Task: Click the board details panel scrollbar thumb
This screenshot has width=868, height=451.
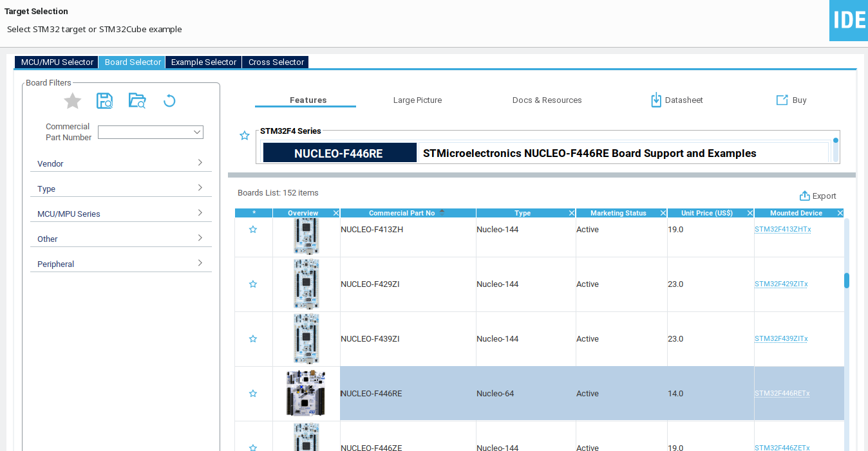Action: [x=836, y=140]
